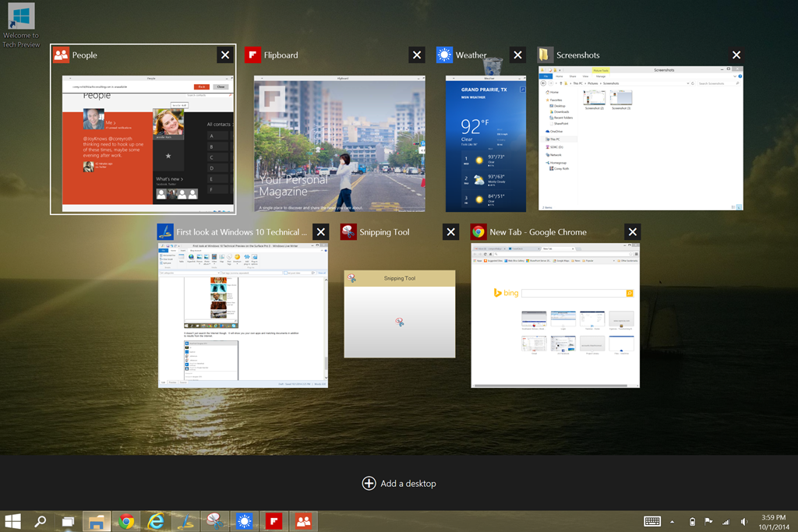Close the Screenshots window in Task View
The image size is (798, 532).
(x=736, y=55)
